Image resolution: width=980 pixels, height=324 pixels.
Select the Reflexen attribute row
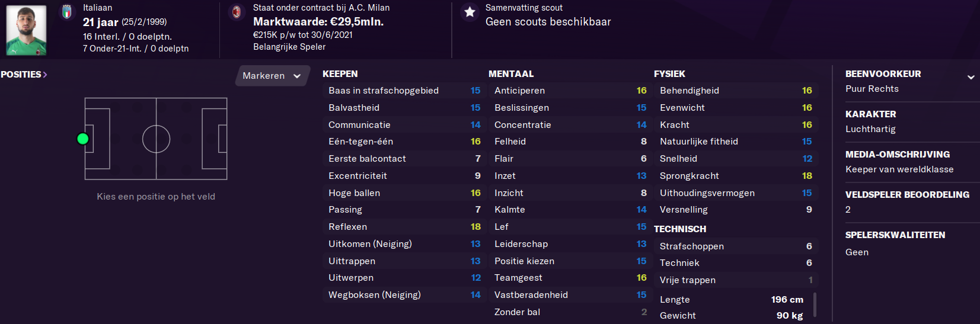click(x=404, y=227)
